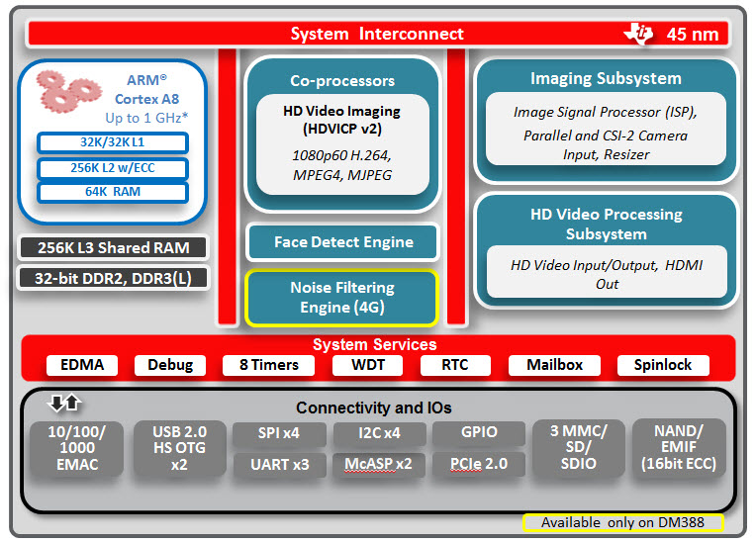Click the USB 2.0 HS OTG x2 block
The image size is (756, 544).
point(180,448)
